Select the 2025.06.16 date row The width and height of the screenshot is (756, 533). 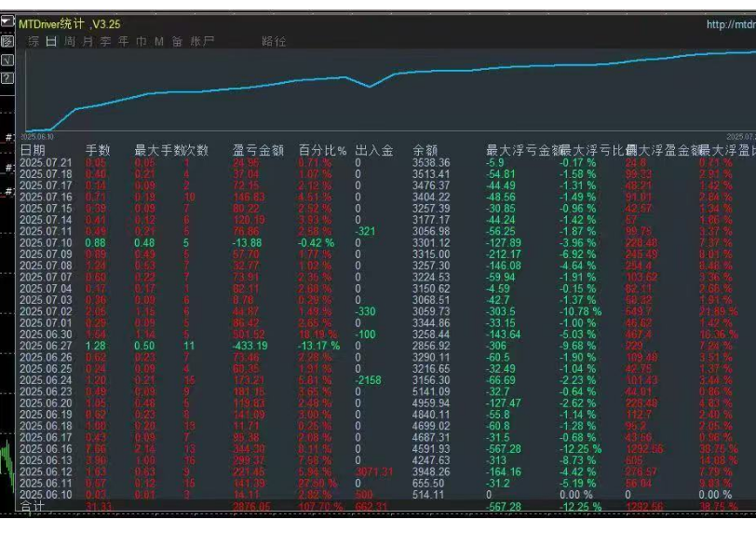[x=46, y=448]
